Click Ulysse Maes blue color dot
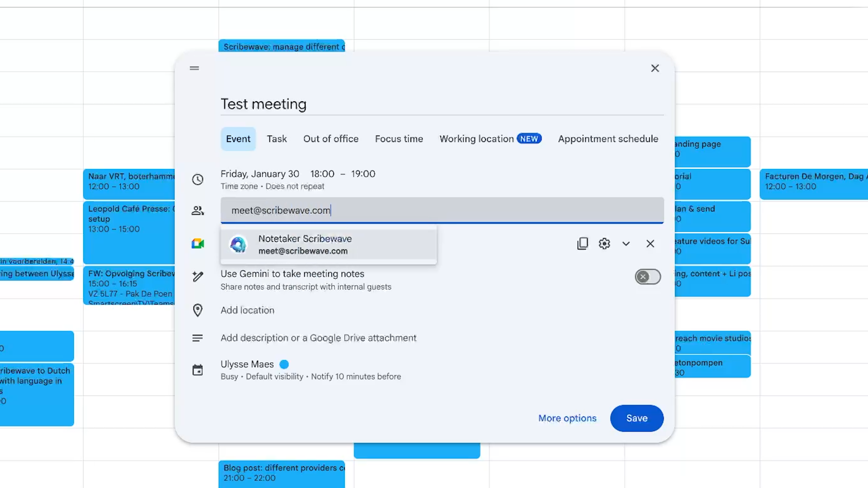868x488 pixels. (284, 364)
